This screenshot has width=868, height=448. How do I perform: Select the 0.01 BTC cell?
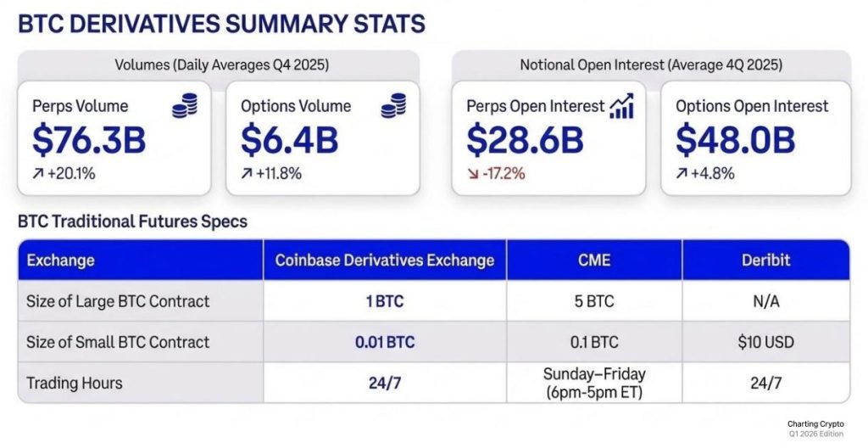(x=384, y=342)
